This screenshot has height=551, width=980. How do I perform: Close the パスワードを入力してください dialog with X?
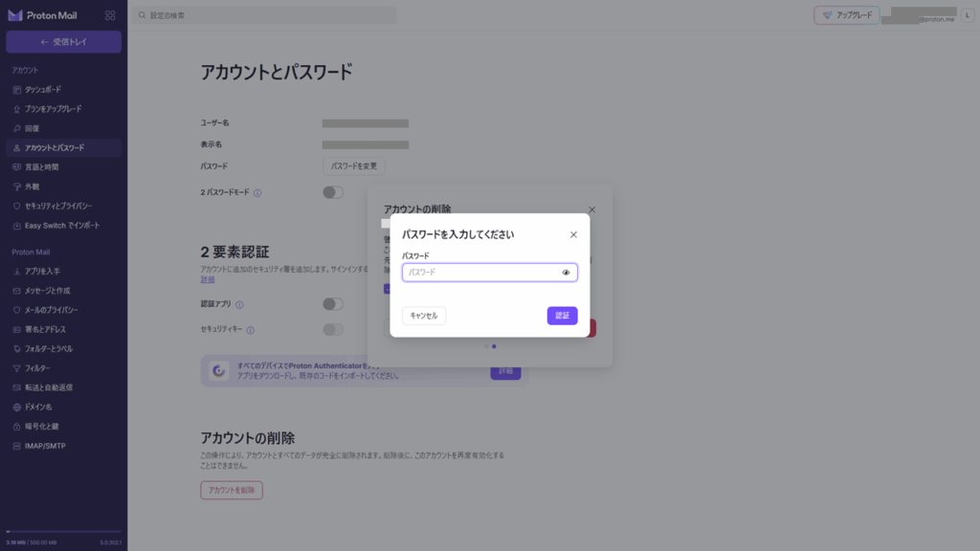pos(573,234)
